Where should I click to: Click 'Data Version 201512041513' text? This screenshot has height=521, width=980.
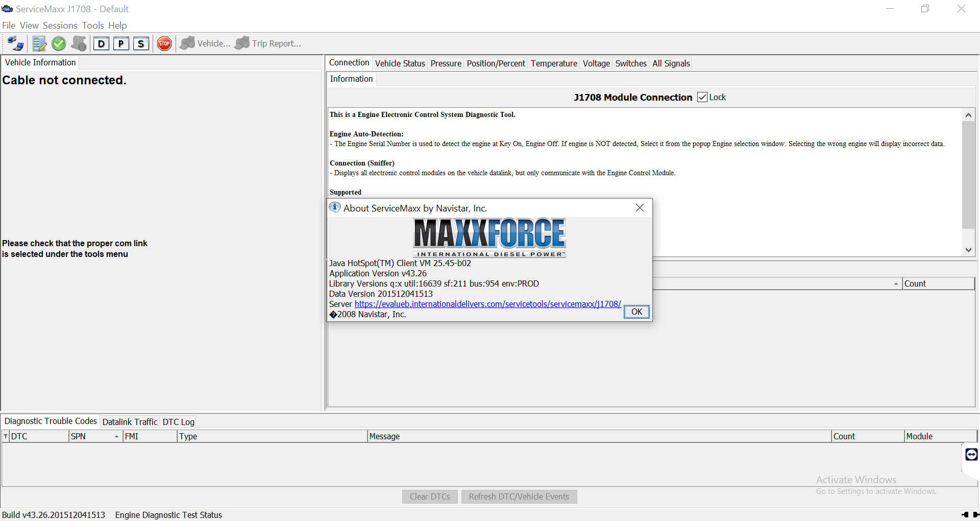pos(381,294)
